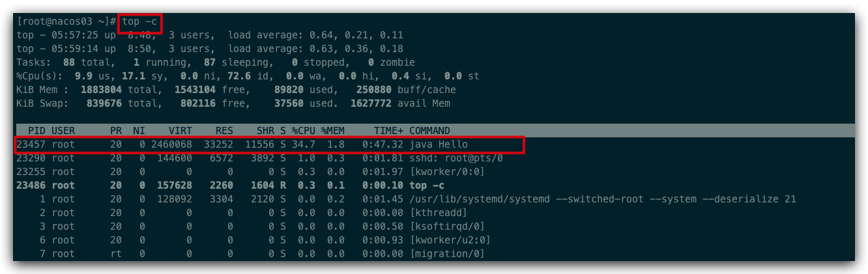Select the "java Hello" process command
The image size is (868, 274).
click(x=439, y=144)
